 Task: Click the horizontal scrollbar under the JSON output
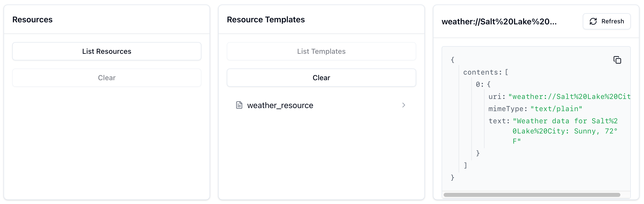click(532, 195)
